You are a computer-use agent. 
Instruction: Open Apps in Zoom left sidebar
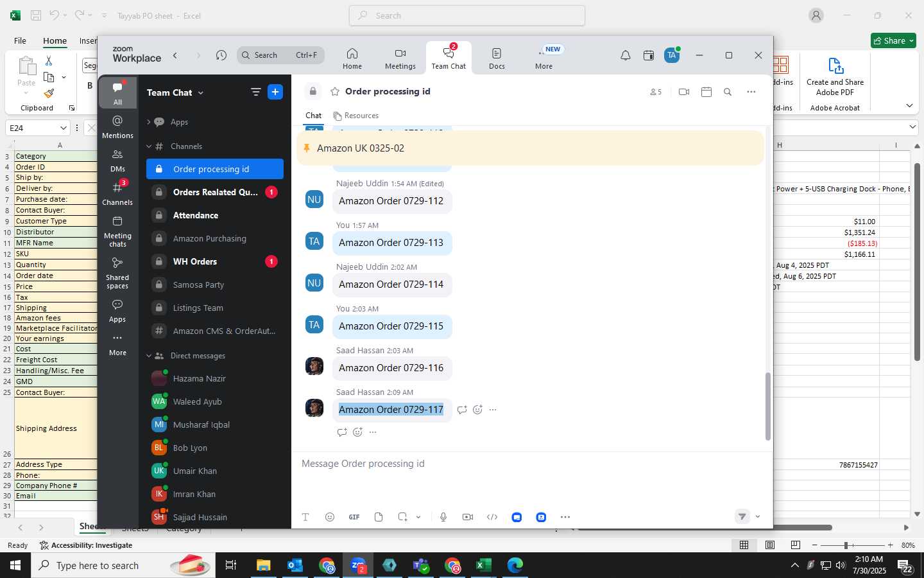point(117,310)
